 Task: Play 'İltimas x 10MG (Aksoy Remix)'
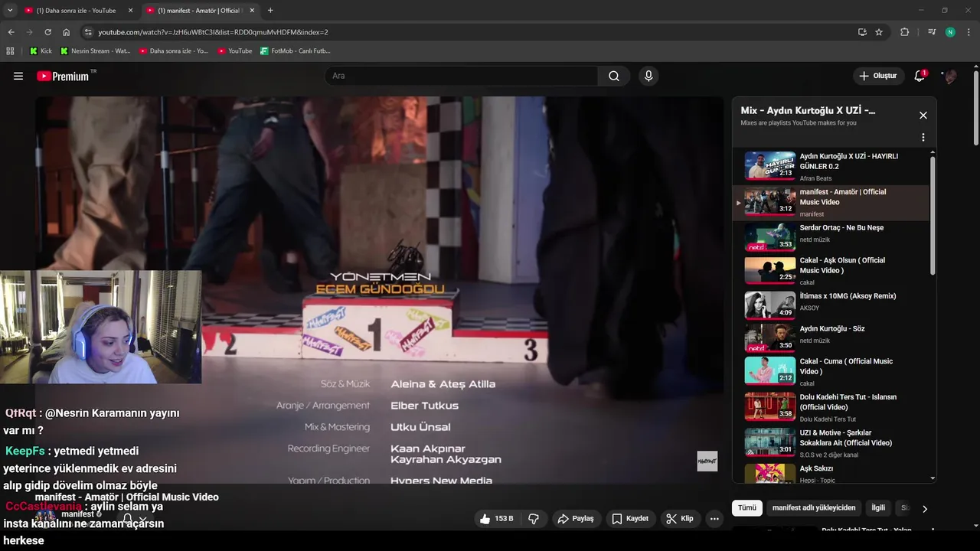(831, 305)
